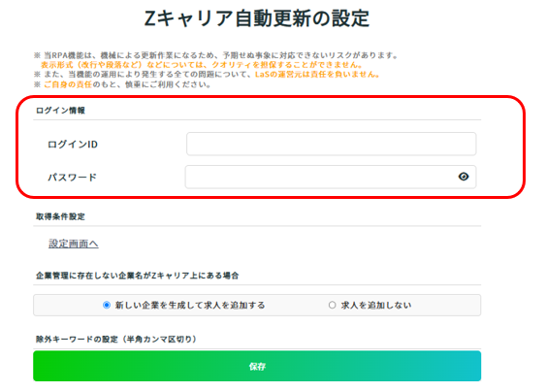This screenshot has height=392, width=546.
Task: Click the ログインID field label
Action: 73,145
